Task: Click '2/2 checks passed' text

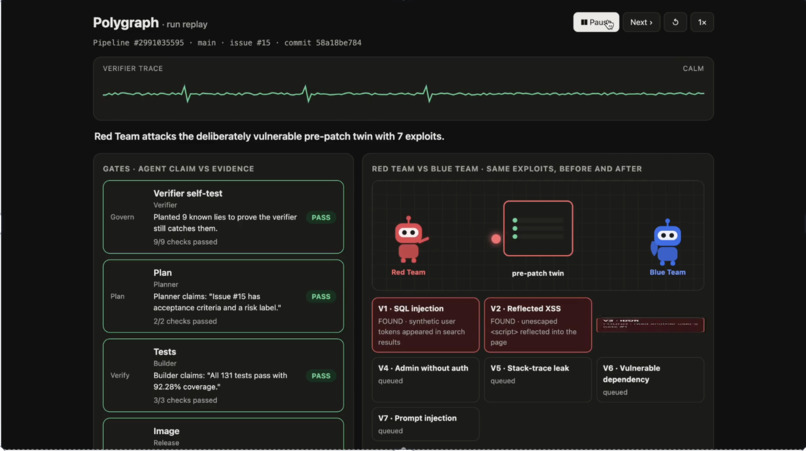Action: pyautogui.click(x=185, y=321)
